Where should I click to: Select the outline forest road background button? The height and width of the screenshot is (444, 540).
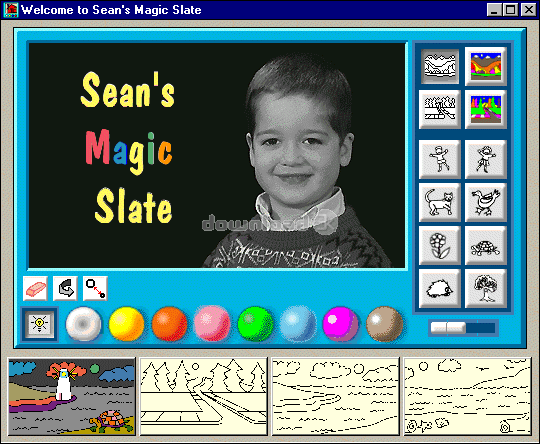tap(440, 109)
